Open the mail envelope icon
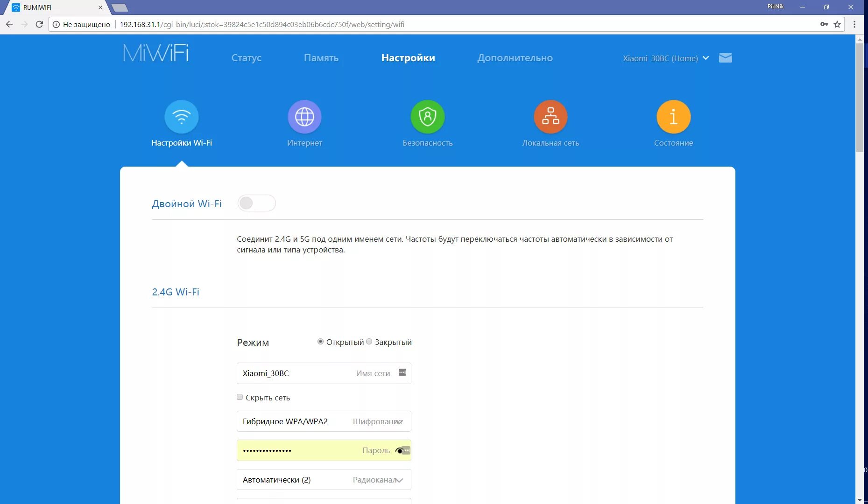The image size is (868, 504). (x=726, y=58)
